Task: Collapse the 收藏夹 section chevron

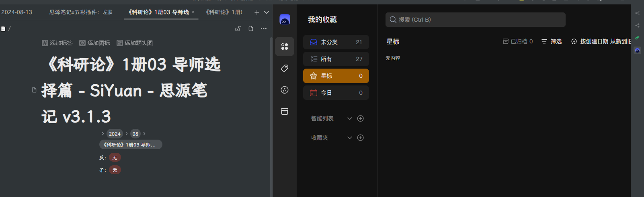Action: (x=350, y=138)
